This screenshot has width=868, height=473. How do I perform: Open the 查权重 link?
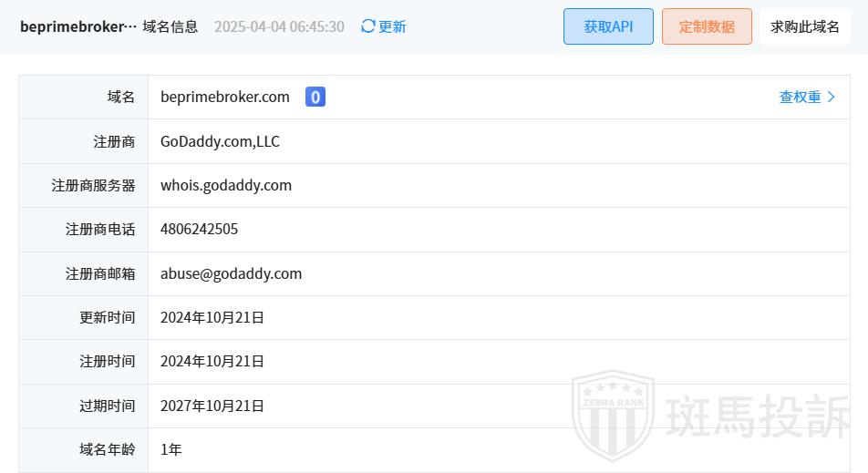(x=800, y=97)
